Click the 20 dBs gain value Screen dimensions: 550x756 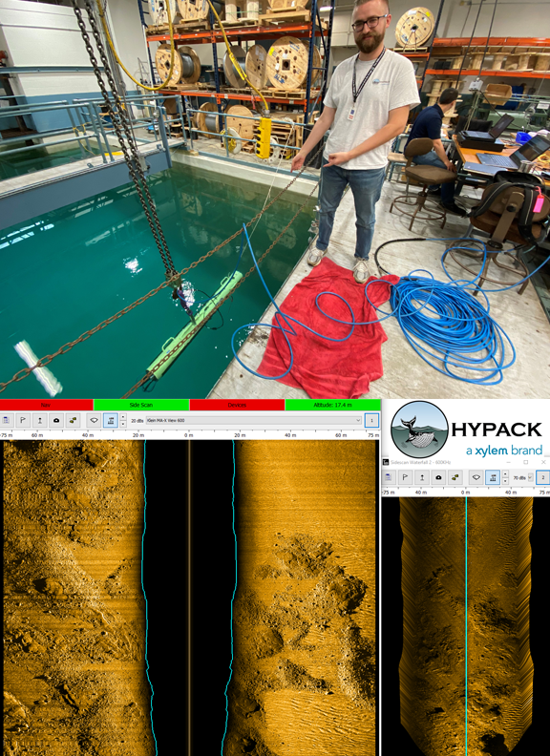pyautogui.click(x=137, y=421)
